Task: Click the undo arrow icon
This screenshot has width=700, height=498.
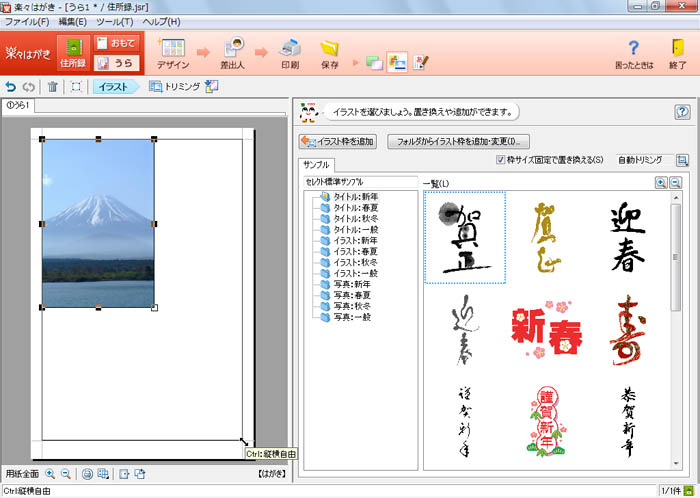Action: click(11, 87)
